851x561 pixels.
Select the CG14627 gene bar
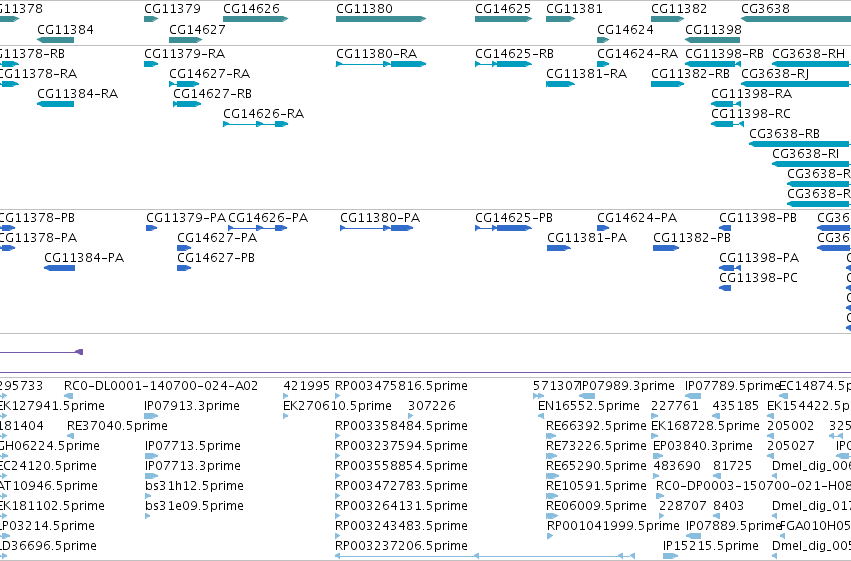[x=186, y=40]
